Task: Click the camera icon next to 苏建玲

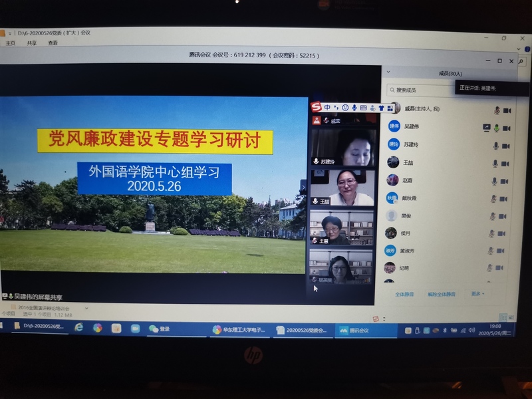Action: (x=506, y=146)
